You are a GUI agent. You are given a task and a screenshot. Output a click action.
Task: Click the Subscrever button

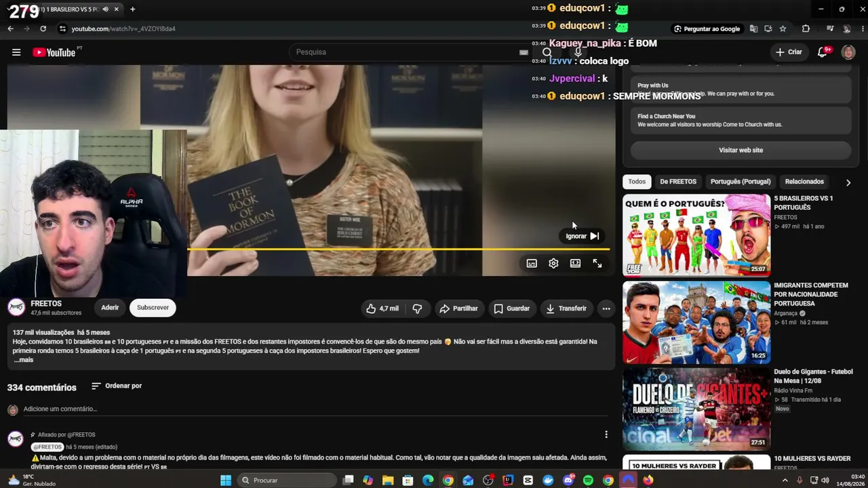(x=153, y=308)
